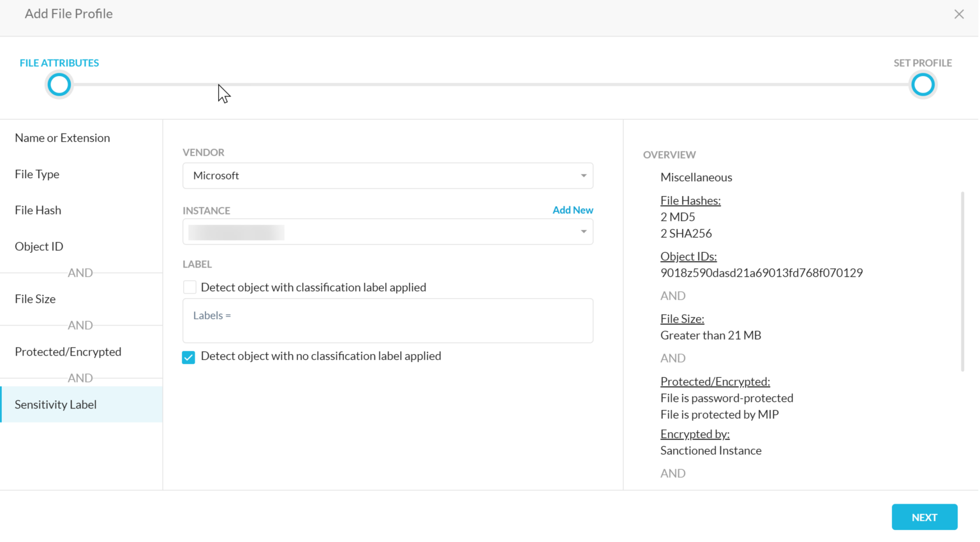Select the Object ID attribute
Image resolution: width=980 pixels, height=542 pixels.
[x=39, y=246]
